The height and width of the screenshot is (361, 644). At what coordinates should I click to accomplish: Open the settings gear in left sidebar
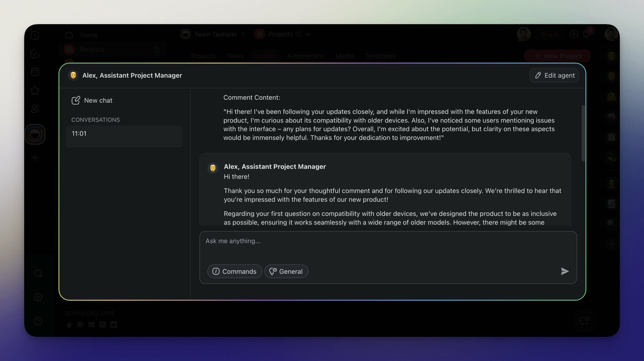tap(38, 297)
